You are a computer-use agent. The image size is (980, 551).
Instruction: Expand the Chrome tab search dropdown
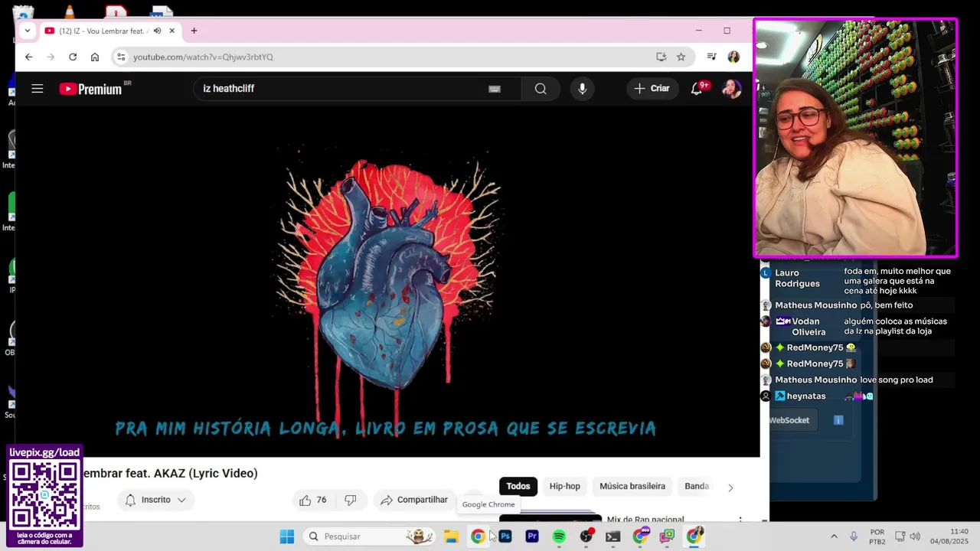tap(27, 31)
